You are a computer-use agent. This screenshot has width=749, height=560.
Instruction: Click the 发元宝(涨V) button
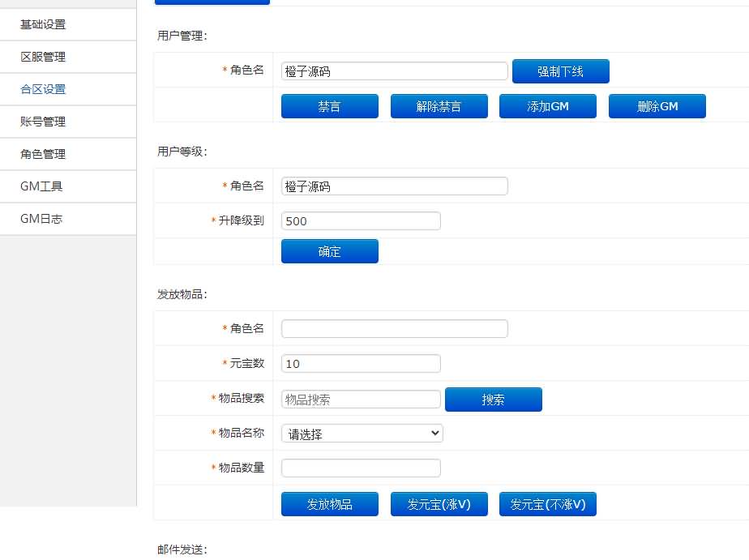click(439, 503)
